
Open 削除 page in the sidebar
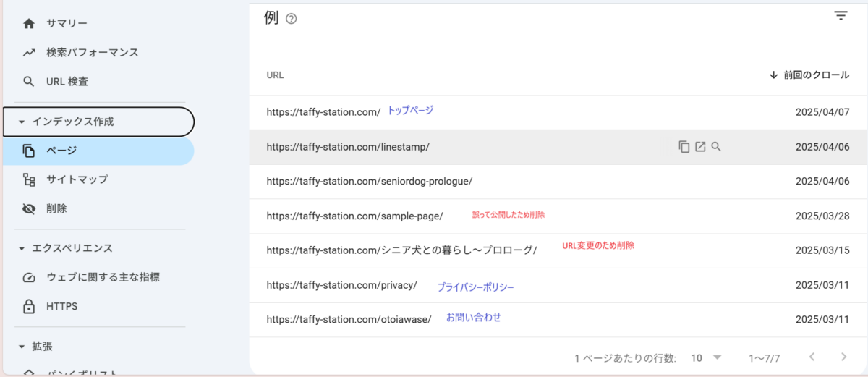click(x=56, y=208)
